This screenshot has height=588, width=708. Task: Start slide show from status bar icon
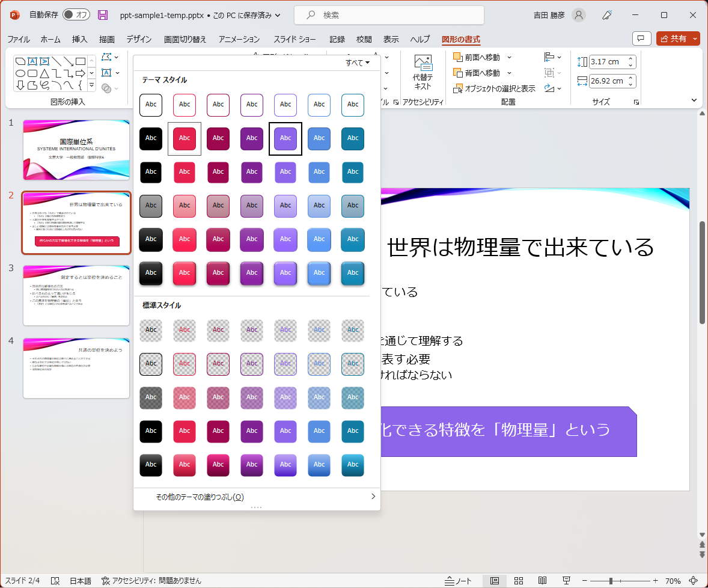click(566, 581)
